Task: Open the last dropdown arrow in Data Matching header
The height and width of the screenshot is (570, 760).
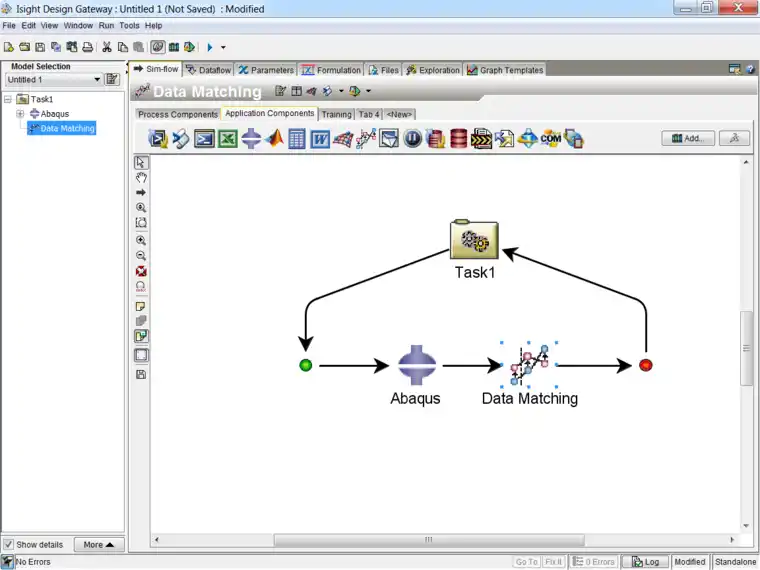Action: click(368, 91)
